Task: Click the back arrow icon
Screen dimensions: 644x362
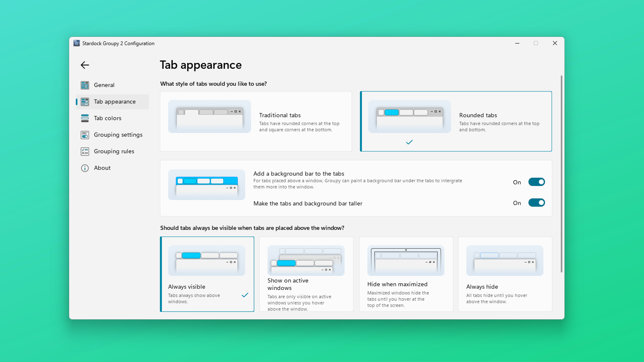Action: tap(85, 65)
